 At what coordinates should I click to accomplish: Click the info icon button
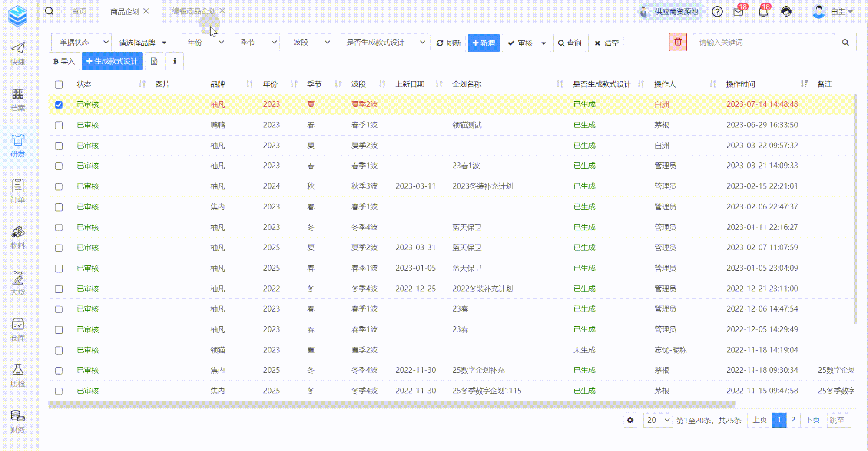point(175,61)
